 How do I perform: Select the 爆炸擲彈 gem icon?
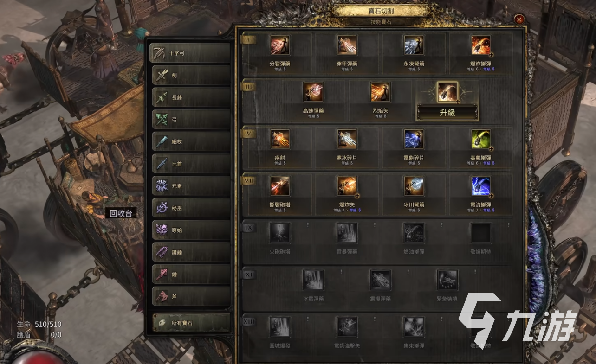tap(481, 45)
